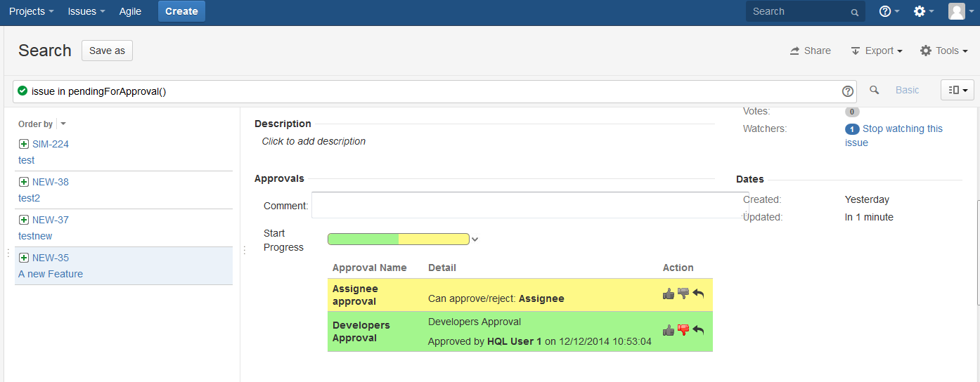Viewport: 980px width, 382px height.
Task: Expand the Start Progress approval chevron
Action: pyautogui.click(x=475, y=239)
